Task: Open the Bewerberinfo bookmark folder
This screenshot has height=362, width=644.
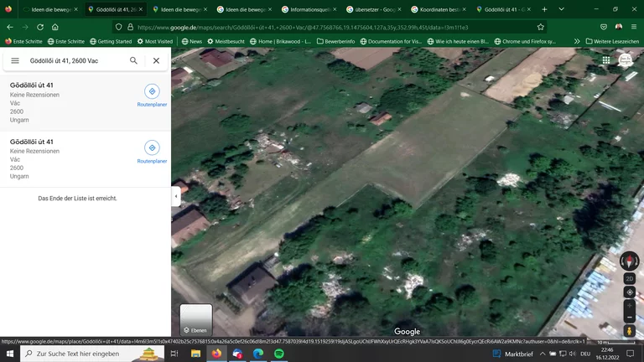Action: [336, 41]
